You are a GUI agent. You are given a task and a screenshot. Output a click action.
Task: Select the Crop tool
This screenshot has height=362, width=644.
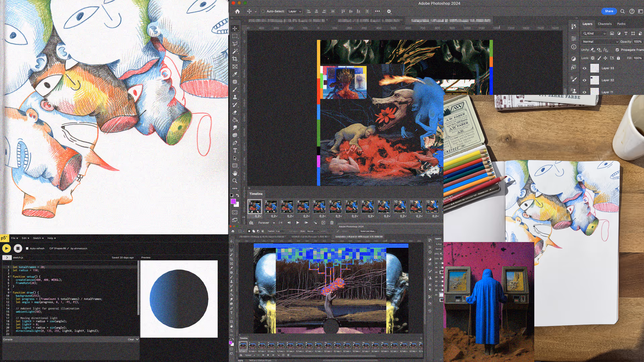235,59
